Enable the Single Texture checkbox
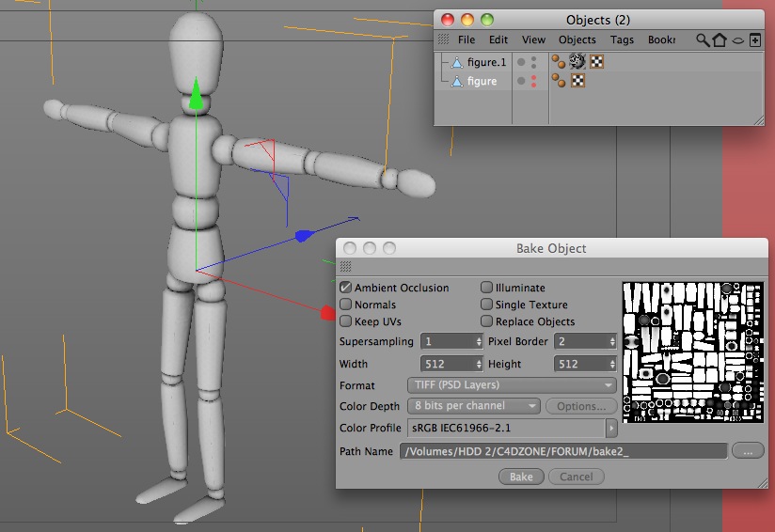Viewport: 775px width, 532px height. pos(487,305)
